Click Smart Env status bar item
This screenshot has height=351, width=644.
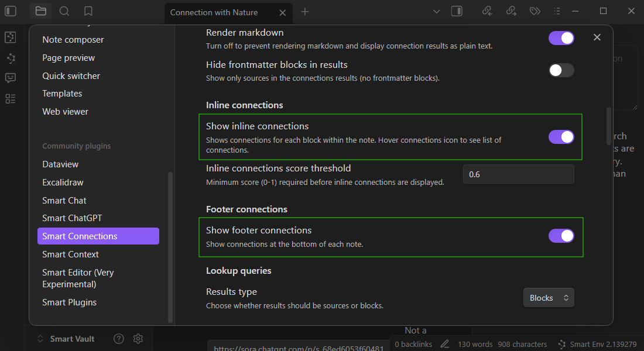(597, 345)
